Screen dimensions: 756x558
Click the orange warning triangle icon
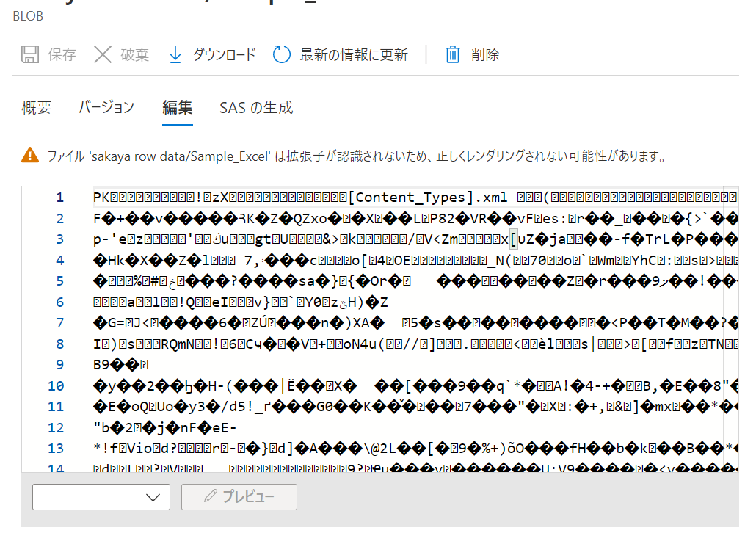coord(30,156)
